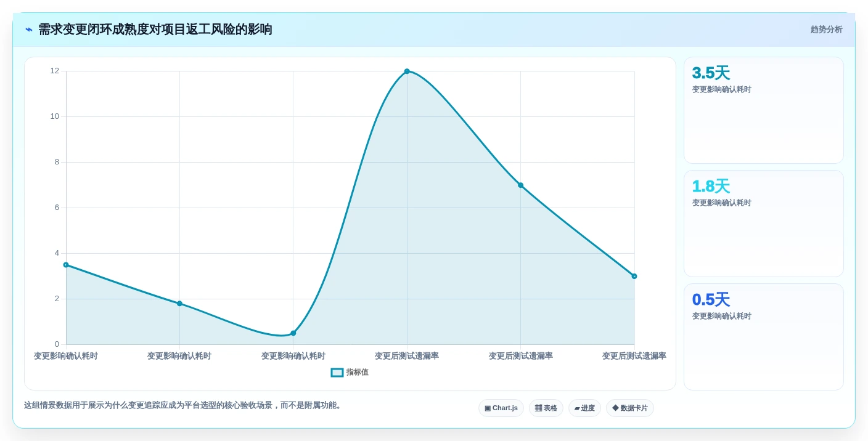868x441 pixels.
Task: Click the last chart data point at value 3
Action: point(634,277)
